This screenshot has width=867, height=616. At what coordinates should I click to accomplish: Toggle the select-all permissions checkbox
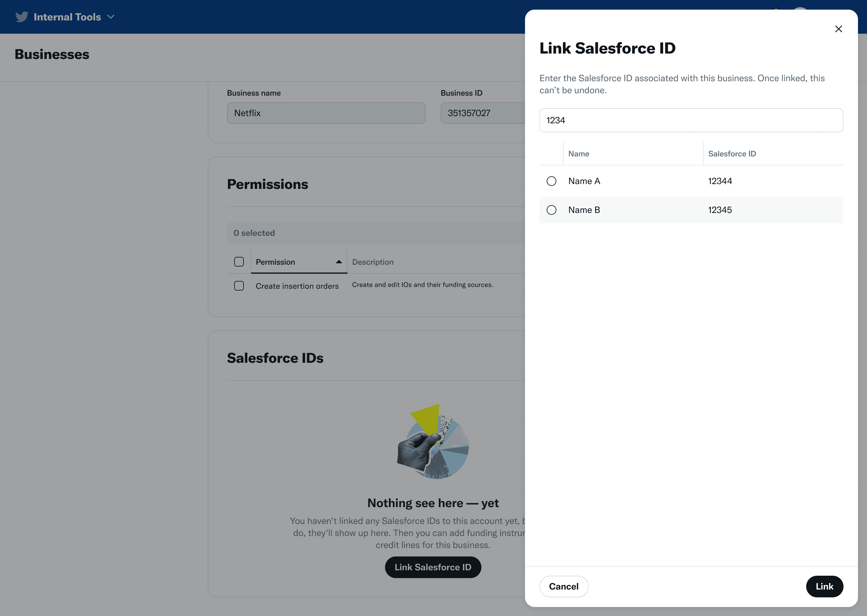click(239, 262)
